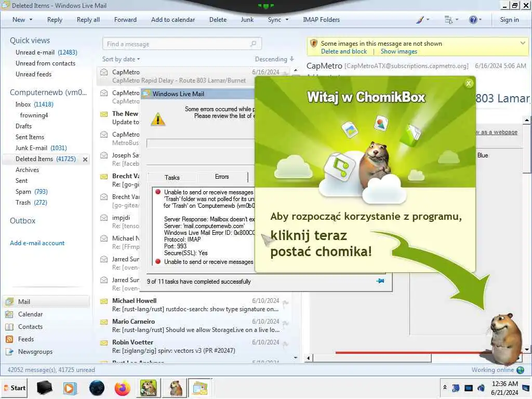Click Delete in the toolbar
This screenshot has width=532, height=399.
pos(218,20)
